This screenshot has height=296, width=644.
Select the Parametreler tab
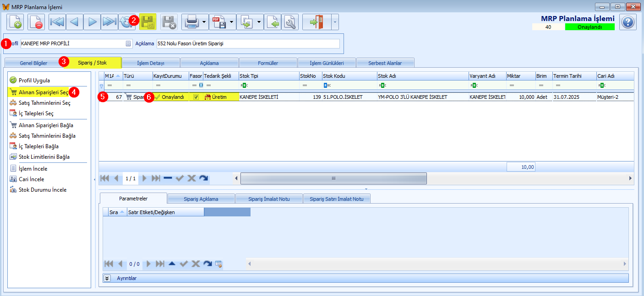tap(133, 199)
